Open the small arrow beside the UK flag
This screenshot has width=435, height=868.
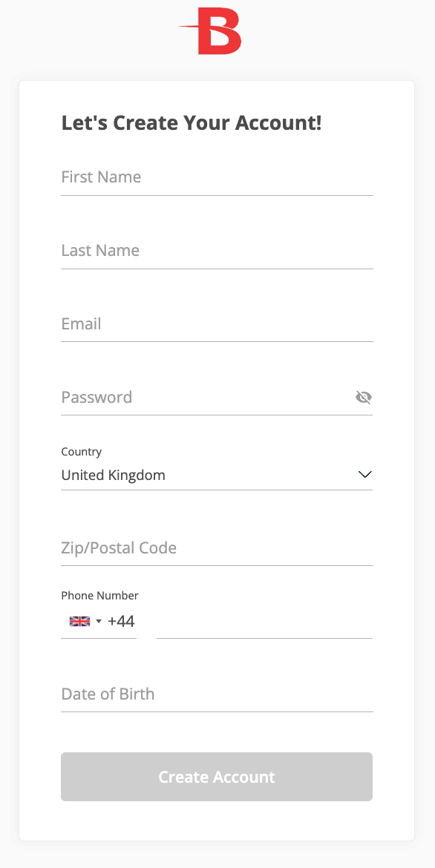point(99,621)
